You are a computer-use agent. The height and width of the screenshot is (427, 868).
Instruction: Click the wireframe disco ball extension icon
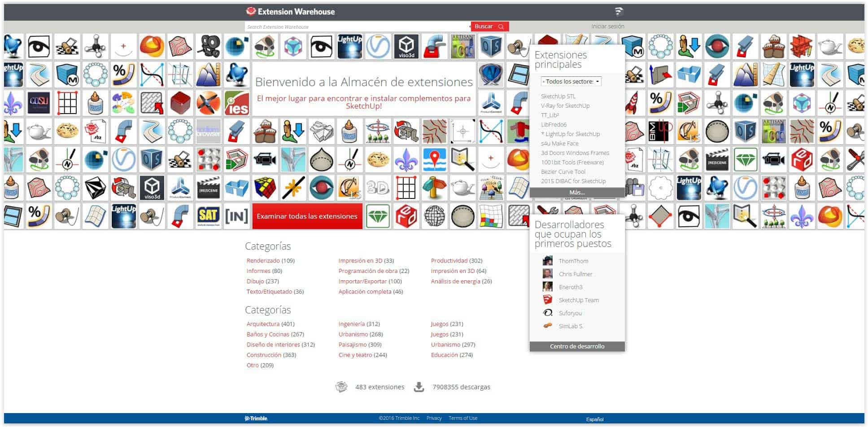coord(435,216)
